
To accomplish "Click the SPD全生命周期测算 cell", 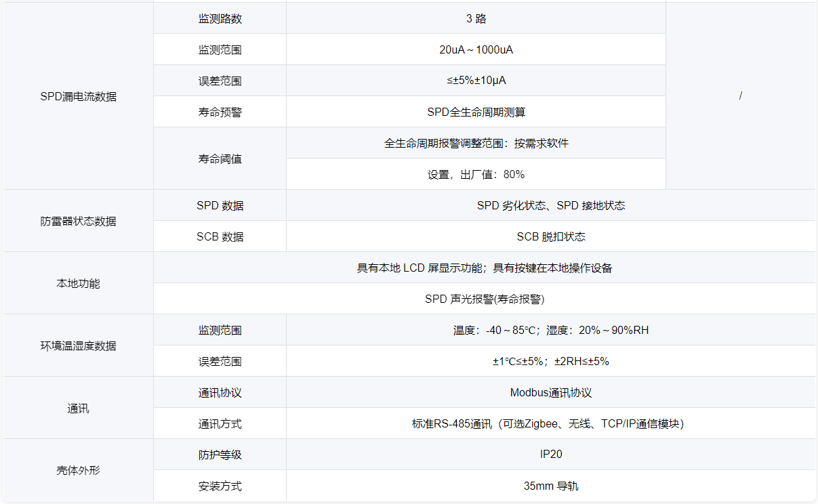I will click(x=476, y=112).
